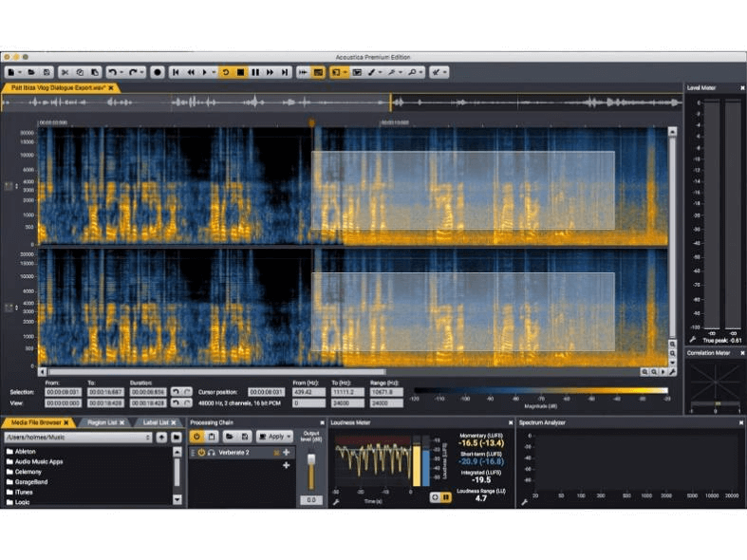Click the Save file icon in toolbar
This screenshot has width=747, height=560.
47,72
